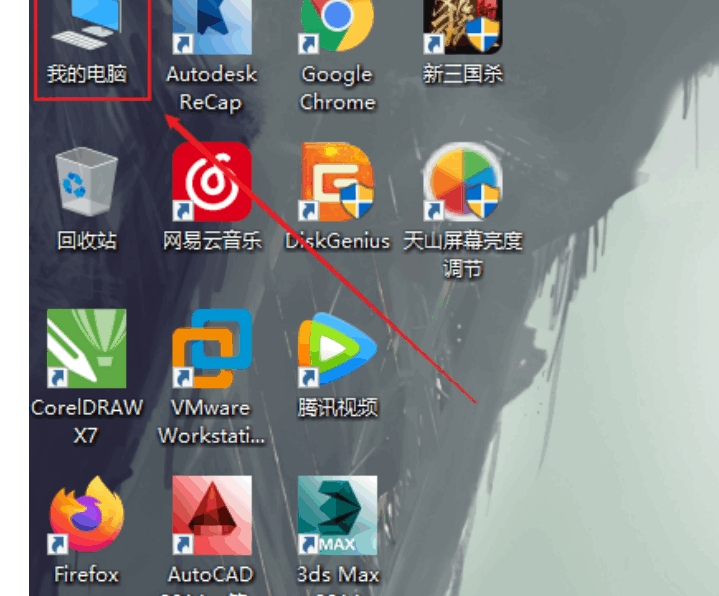Viewport: 719px width, 596px height.
Task: Click the 网易云音乐 text label
Action: pos(212,241)
